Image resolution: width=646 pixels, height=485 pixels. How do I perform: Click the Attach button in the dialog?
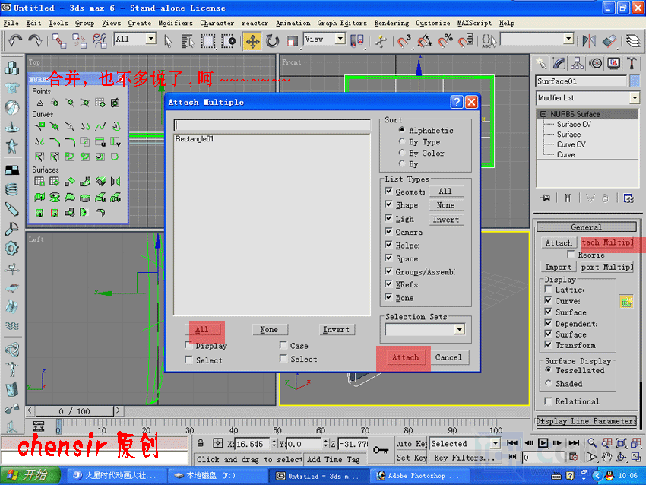(x=405, y=357)
